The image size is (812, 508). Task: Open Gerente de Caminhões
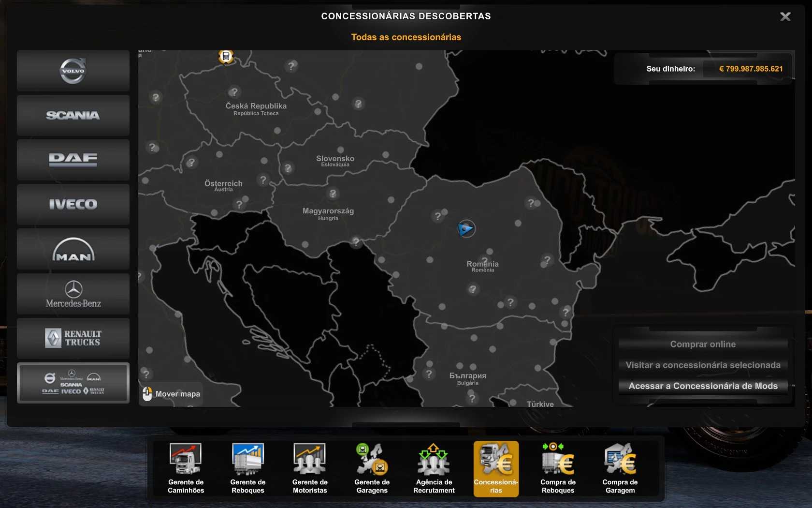186,468
